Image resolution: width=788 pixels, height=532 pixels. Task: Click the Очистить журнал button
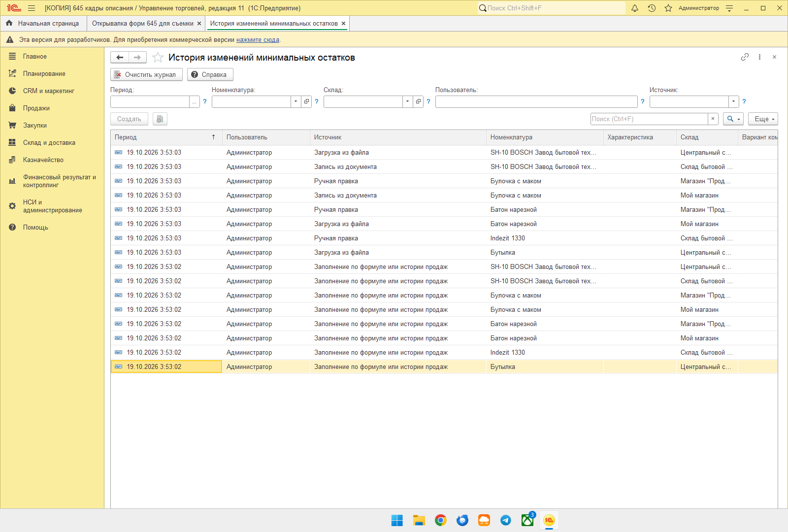pyautogui.click(x=146, y=74)
